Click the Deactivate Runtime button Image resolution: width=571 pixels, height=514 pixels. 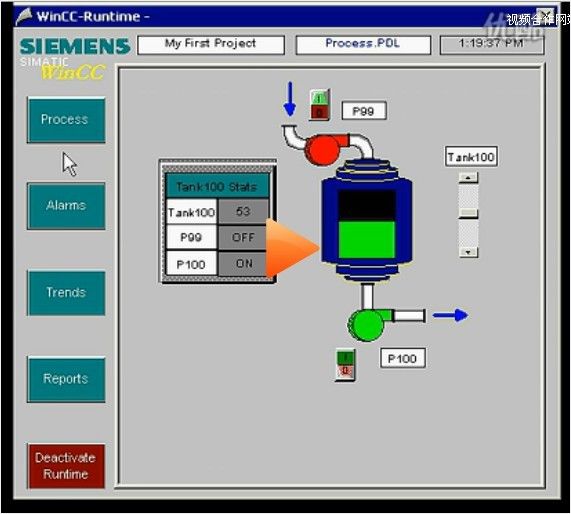pos(66,466)
